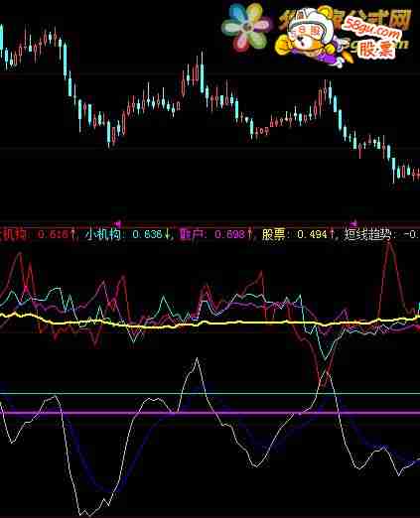
Task: Click the white oscillator's highest peak
Action: point(198,358)
